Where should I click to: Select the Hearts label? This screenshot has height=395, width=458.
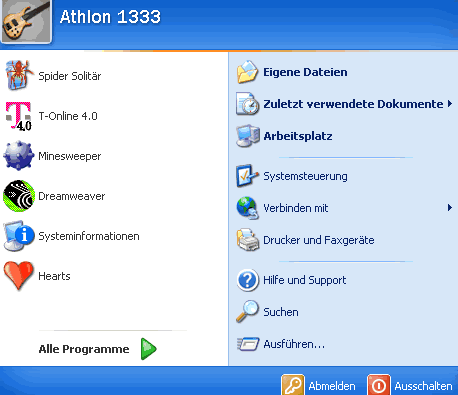[54, 276]
